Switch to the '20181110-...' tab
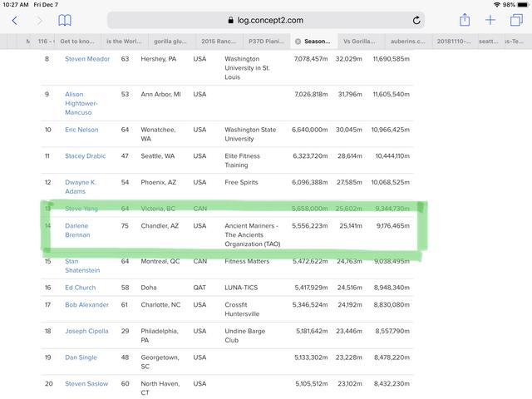 [x=453, y=42]
